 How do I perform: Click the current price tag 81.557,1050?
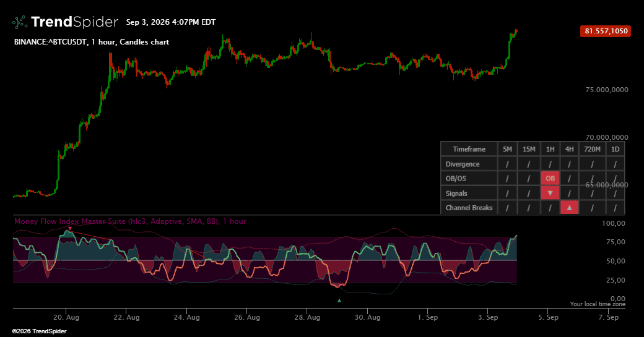606,31
